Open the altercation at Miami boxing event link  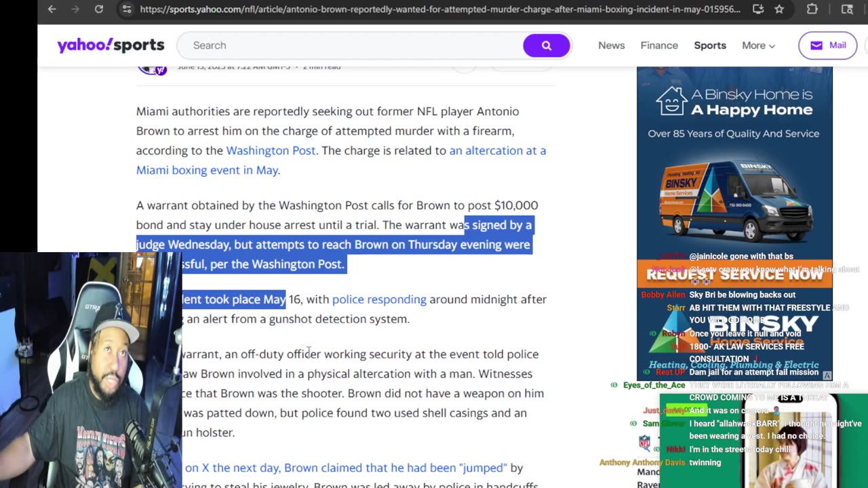point(341,160)
